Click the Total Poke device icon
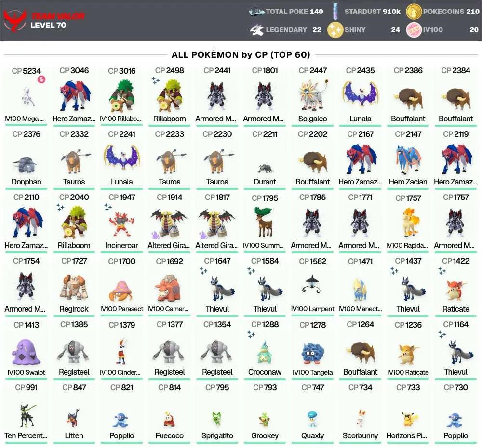Image resolution: width=482 pixels, height=448 pixels. click(x=256, y=12)
